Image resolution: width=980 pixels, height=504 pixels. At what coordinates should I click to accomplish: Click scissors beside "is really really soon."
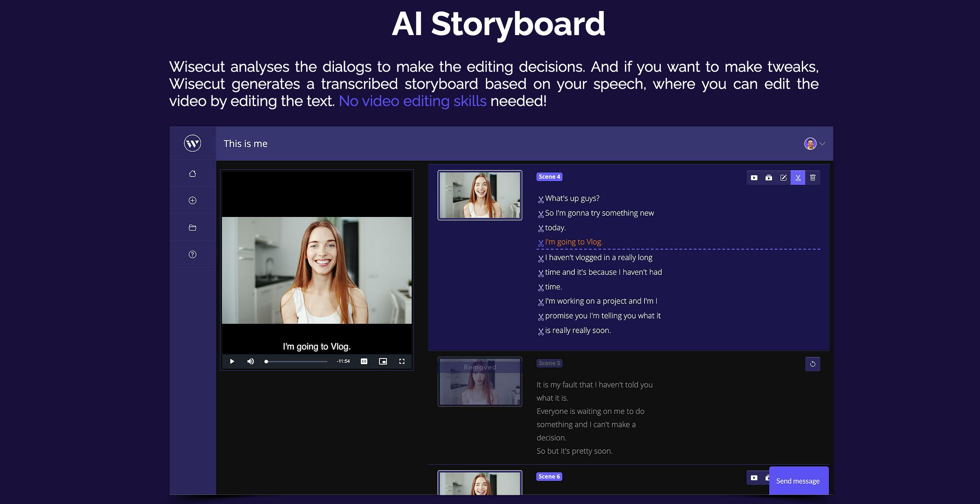click(x=541, y=332)
